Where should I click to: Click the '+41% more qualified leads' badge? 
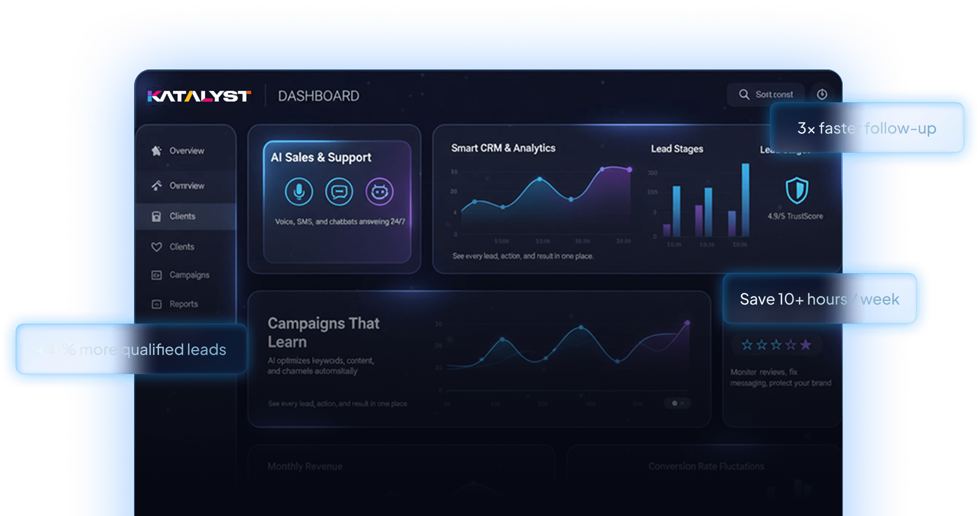point(131,349)
